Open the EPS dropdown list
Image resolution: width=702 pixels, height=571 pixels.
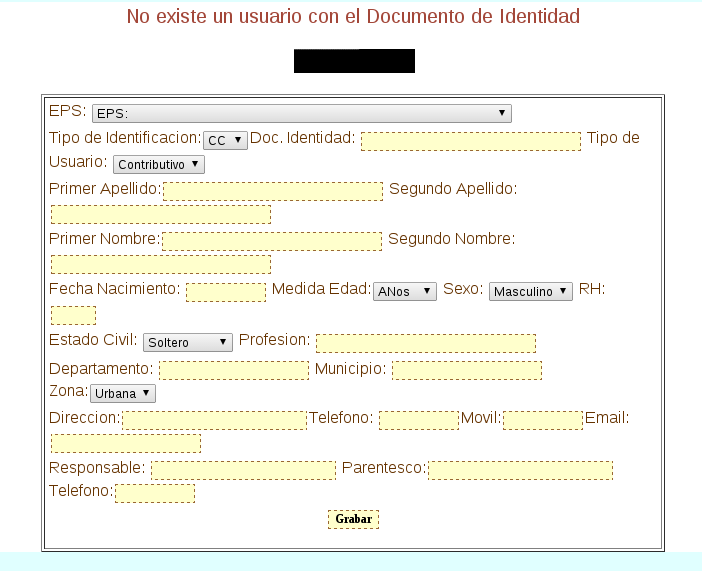(x=301, y=113)
